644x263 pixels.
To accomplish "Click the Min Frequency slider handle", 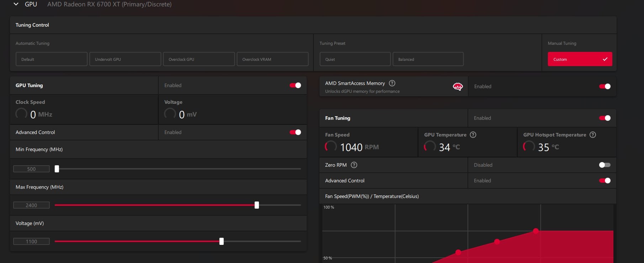I will (x=57, y=169).
